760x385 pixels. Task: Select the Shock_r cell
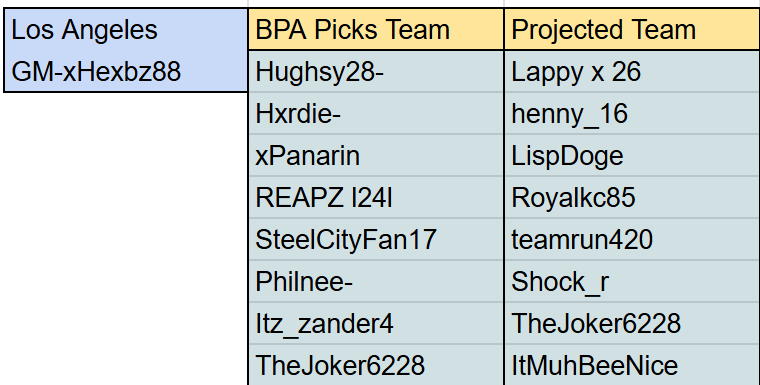click(632, 281)
